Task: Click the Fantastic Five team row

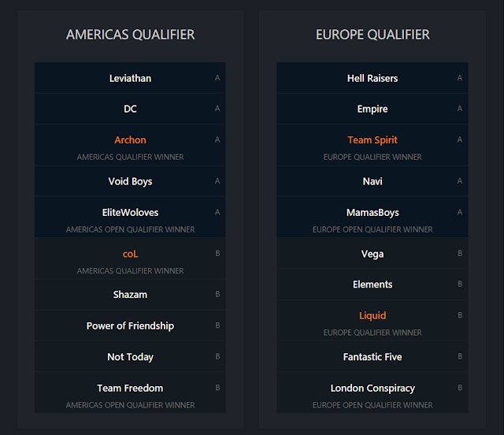Action: pyautogui.click(x=372, y=357)
